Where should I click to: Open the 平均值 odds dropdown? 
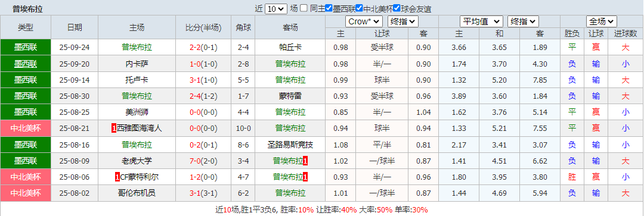coord(481,21)
